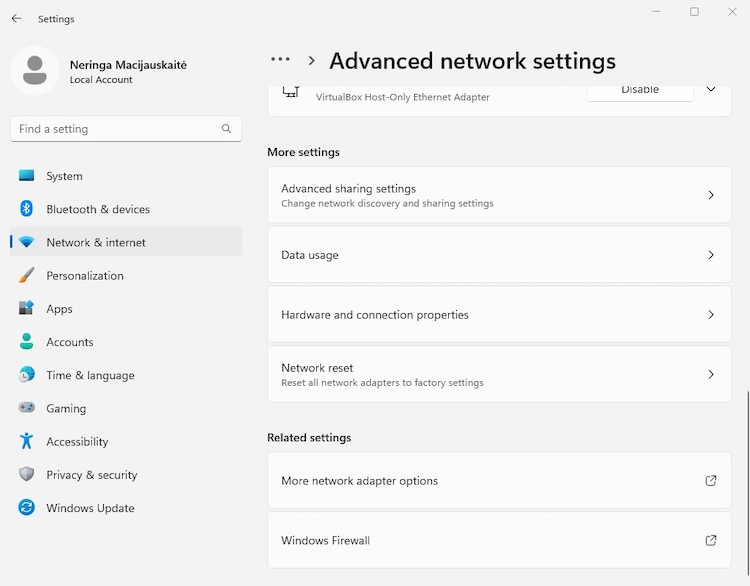Click the Find a setting search box
Viewport: 750px width, 586px height.
pos(126,129)
